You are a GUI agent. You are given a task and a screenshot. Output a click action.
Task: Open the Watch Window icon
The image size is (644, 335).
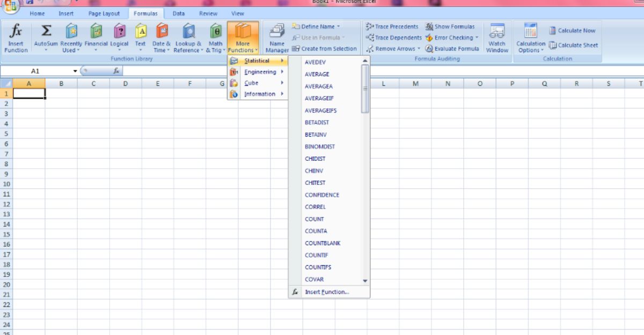point(497,36)
